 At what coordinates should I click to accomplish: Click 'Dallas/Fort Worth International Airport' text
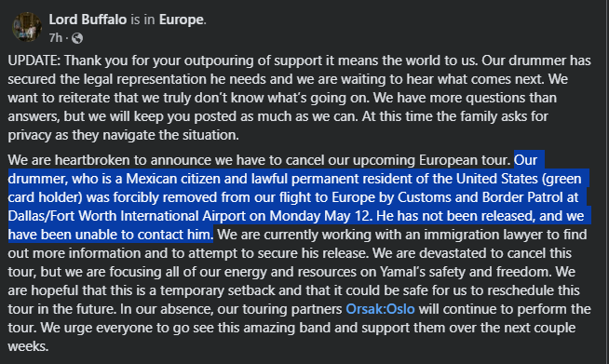coord(127,216)
